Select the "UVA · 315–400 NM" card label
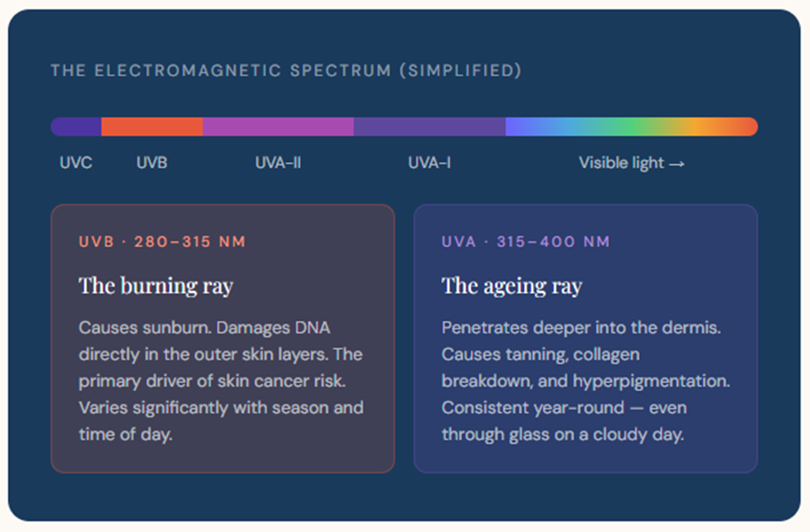 tap(525, 242)
